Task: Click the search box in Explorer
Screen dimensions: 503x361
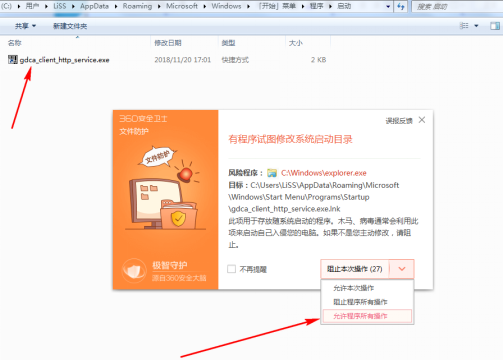Action: point(457,6)
